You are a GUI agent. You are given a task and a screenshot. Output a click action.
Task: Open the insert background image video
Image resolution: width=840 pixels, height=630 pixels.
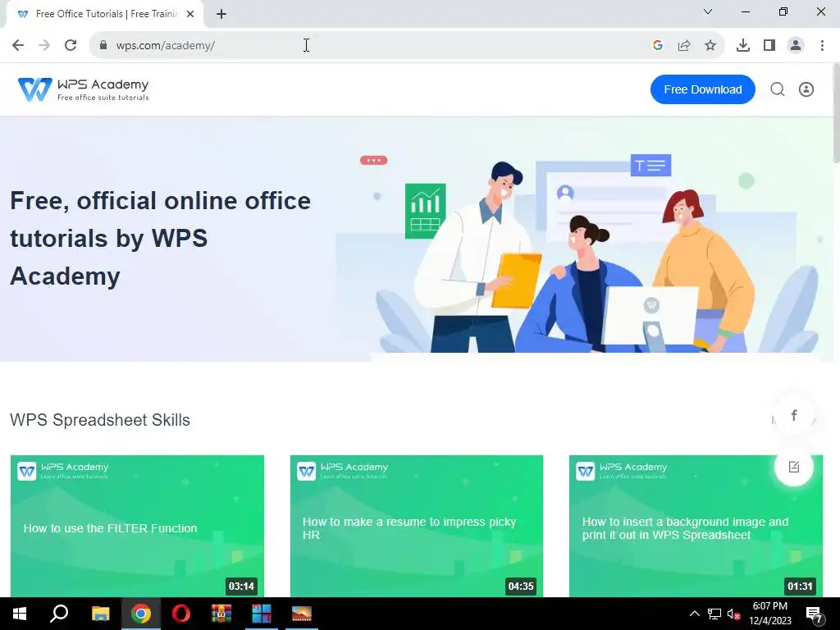tap(696, 526)
